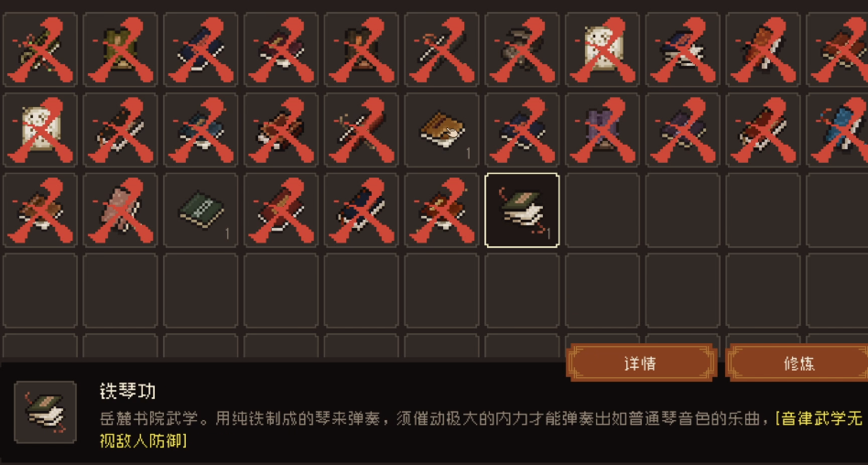Select the crossed-out brown upright book in top row

coord(361,49)
